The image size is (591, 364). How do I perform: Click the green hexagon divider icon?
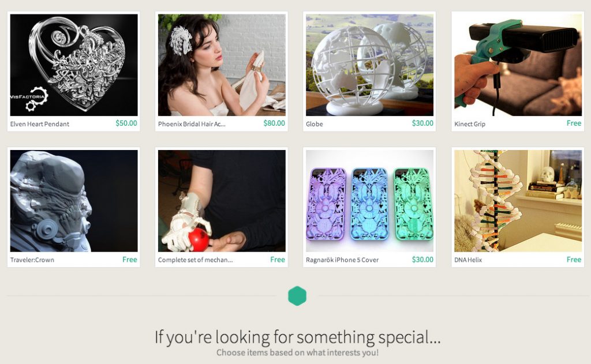point(297,296)
